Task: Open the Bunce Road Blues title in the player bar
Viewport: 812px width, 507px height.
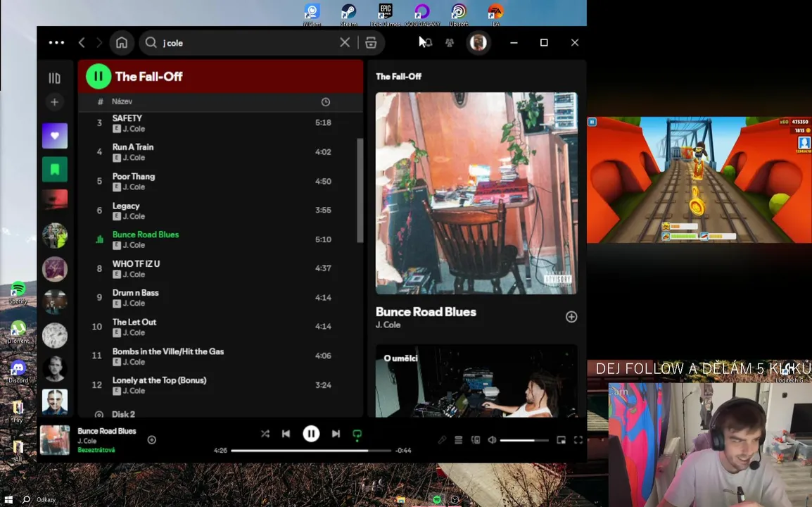Action: point(107,431)
